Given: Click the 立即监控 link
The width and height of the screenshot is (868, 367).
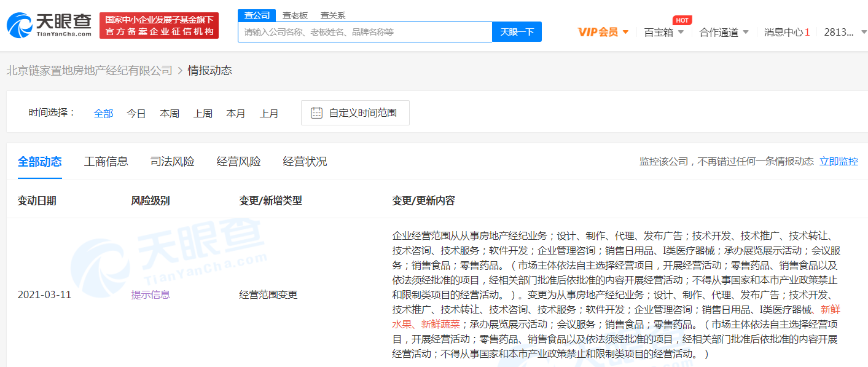Looking at the screenshot, I should (x=839, y=162).
